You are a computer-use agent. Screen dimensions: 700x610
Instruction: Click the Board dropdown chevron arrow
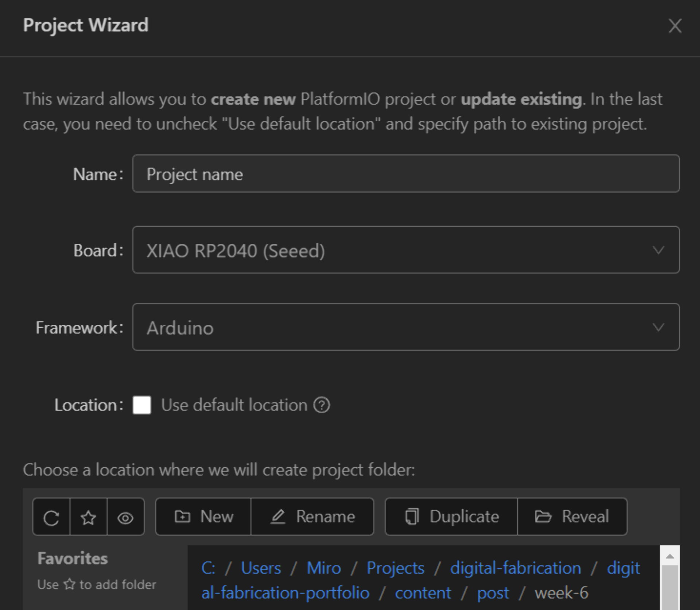click(x=658, y=250)
